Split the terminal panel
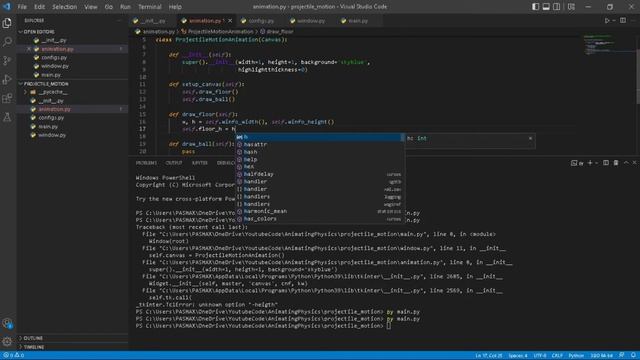Viewport: 640px width, 360px height. tap(606, 163)
